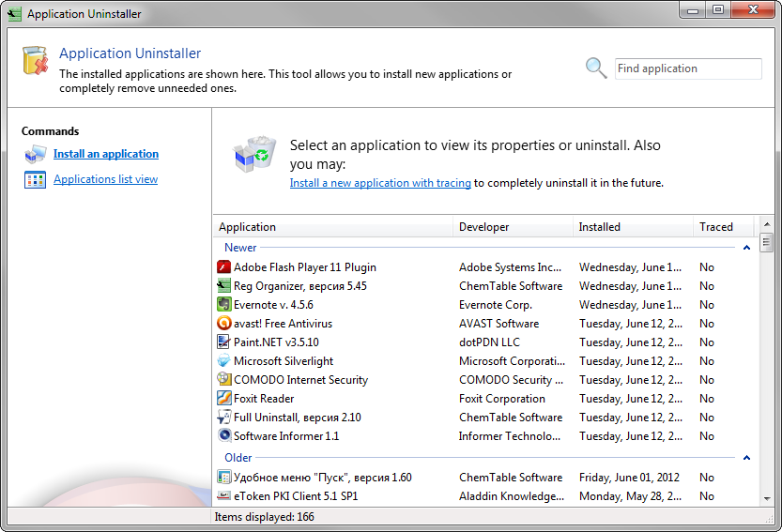Click the magnifying glass search icon
This screenshot has height=532, width=782.
(596, 68)
